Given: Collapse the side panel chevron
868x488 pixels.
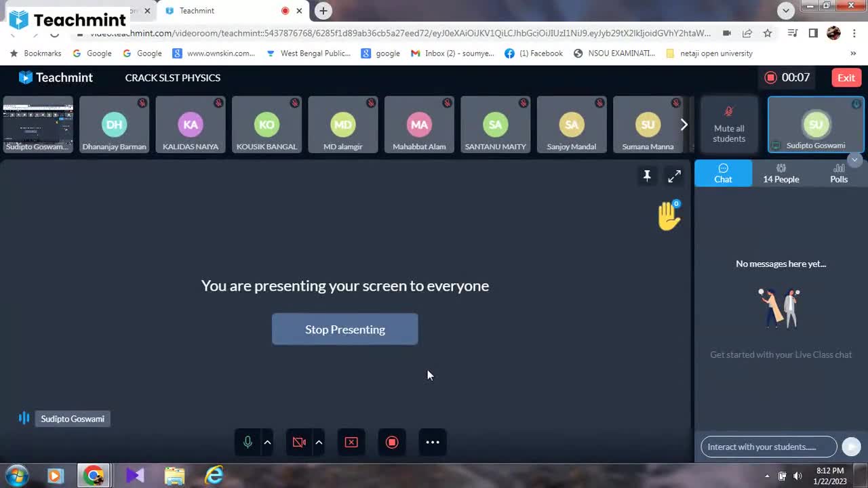Looking at the screenshot, I should (x=854, y=159).
